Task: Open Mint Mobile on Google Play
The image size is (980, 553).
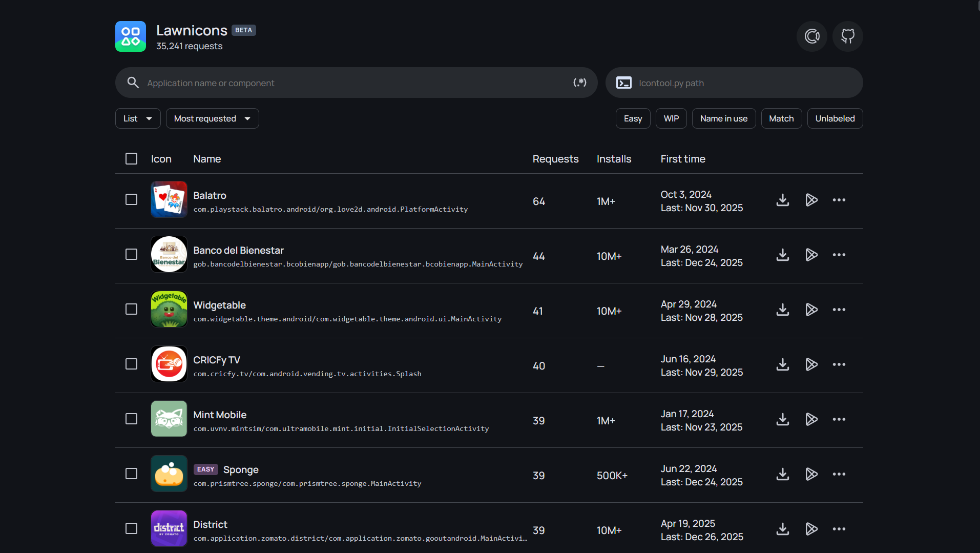Action: 811,419
